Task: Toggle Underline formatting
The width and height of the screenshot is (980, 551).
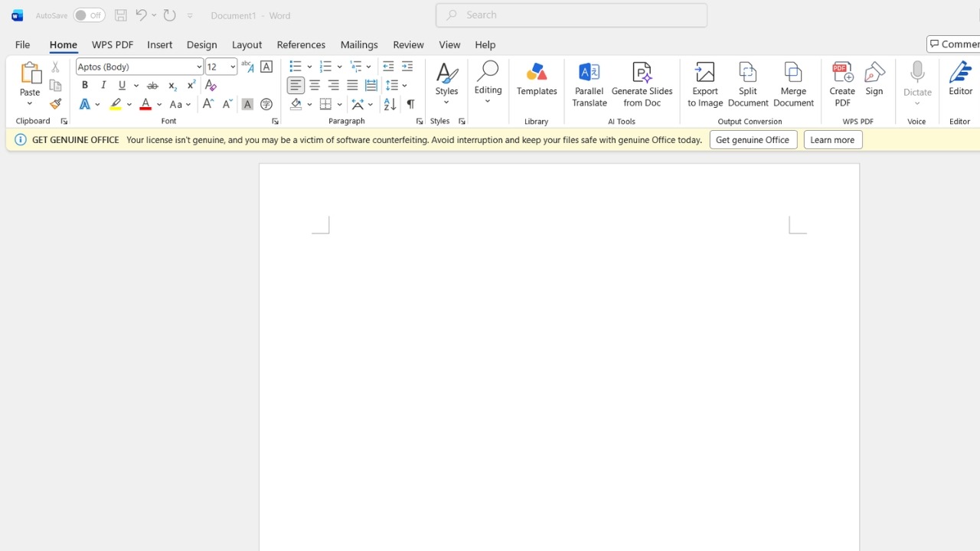Action: 122,86
